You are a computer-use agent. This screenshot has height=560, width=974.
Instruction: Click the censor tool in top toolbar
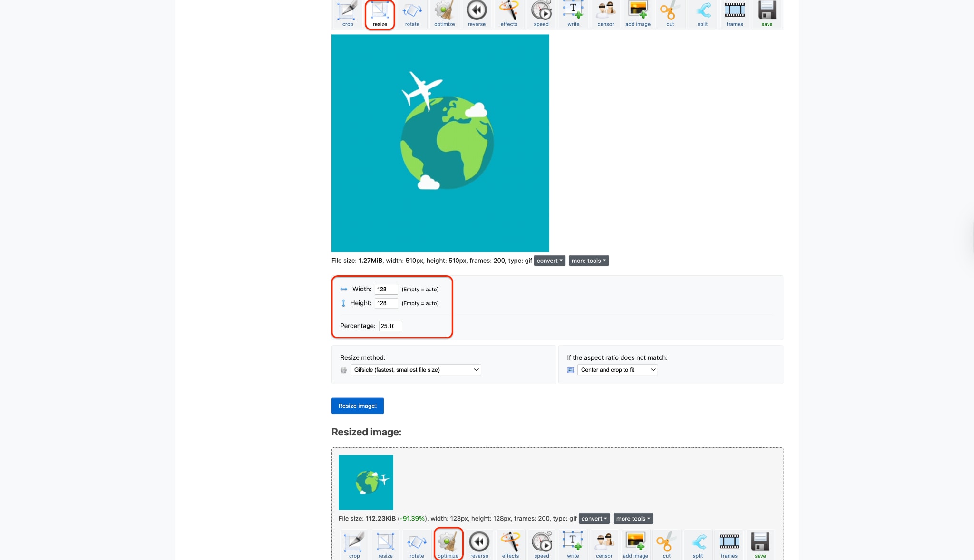(605, 14)
